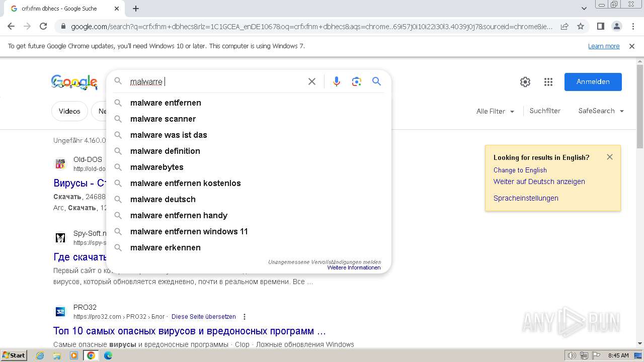Select suggestion 'malware entfernen windows 11'
The height and width of the screenshot is (362, 644).
click(249, 231)
